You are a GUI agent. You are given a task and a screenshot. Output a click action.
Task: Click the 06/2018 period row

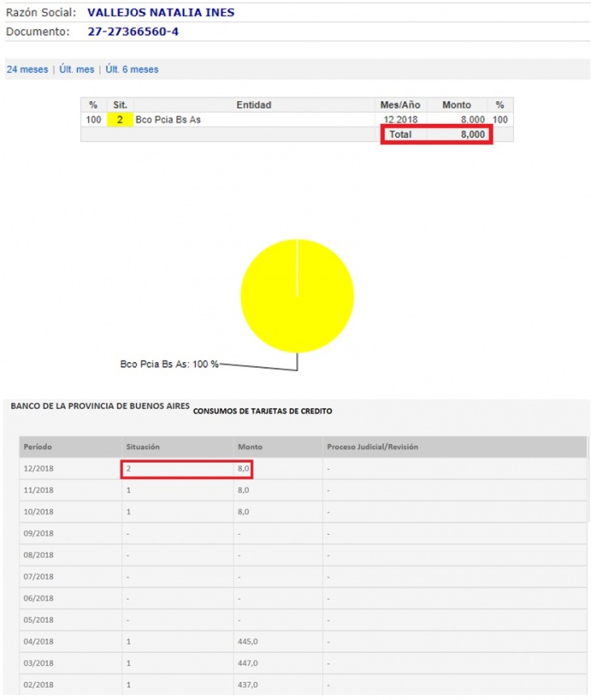pos(303,599)
